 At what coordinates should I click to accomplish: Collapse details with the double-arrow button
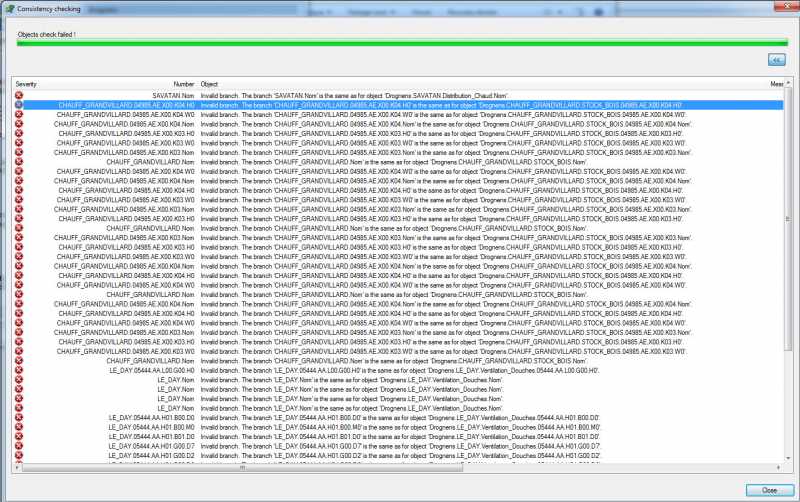(777, 60)
